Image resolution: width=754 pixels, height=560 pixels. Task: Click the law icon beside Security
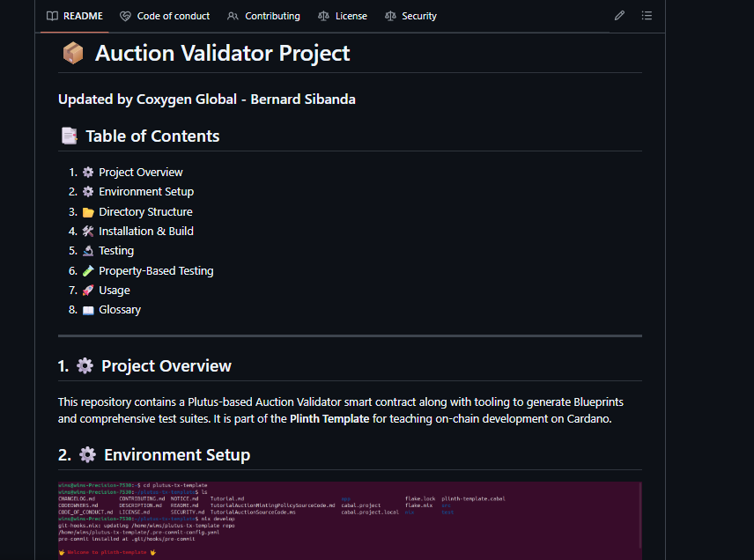point(391,15)
